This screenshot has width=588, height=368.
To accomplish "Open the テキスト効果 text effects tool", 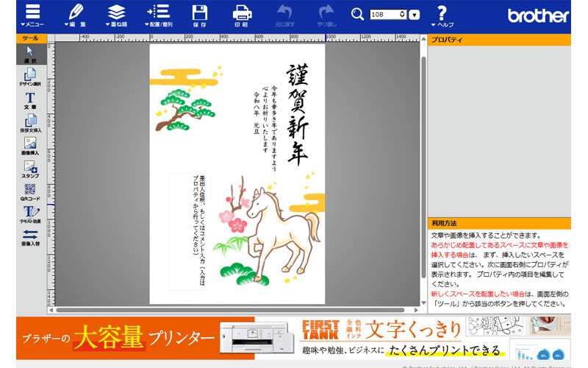I will pos(30,215).
